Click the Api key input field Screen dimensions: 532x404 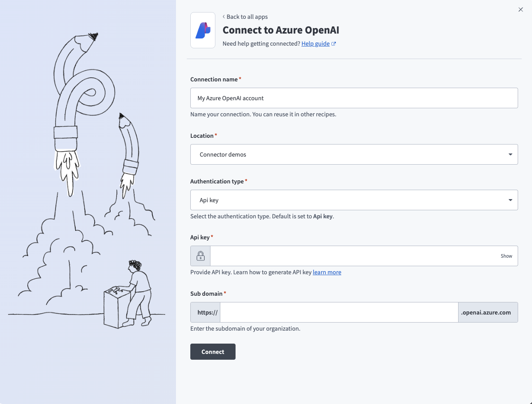click(358, 255)
